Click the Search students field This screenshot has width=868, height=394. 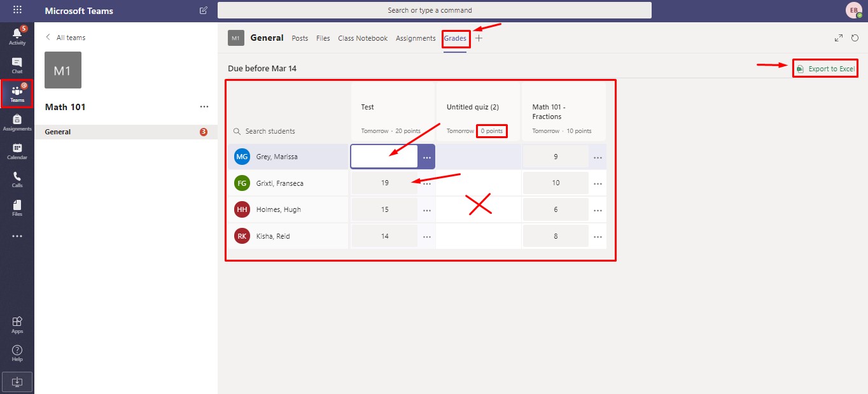point(288,131)
